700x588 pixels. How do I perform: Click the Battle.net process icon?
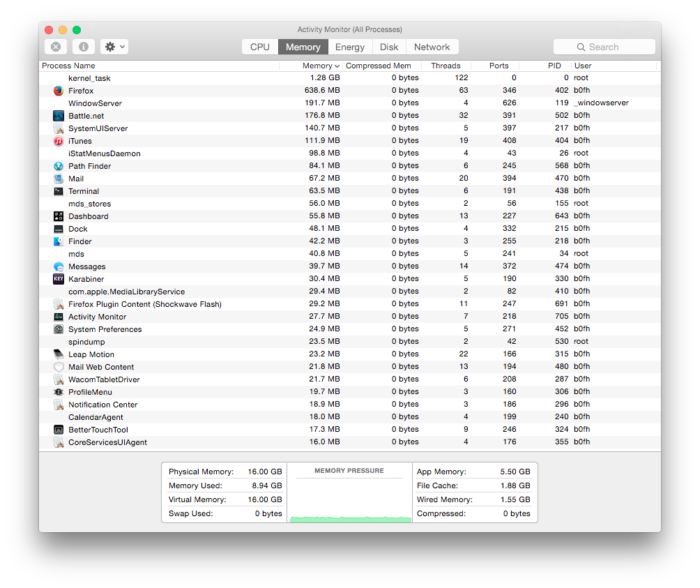[59, 116]
